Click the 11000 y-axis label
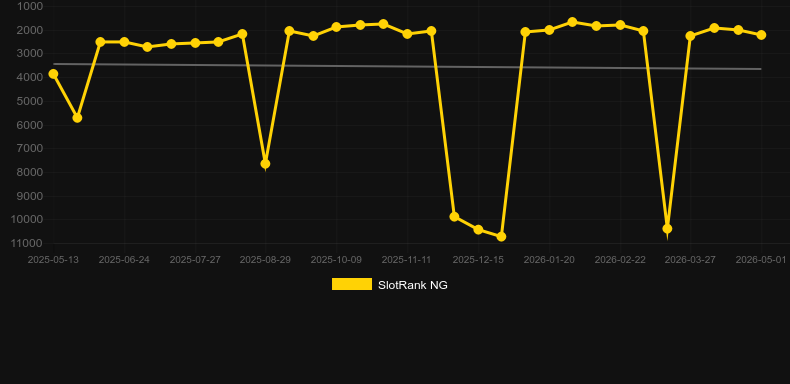 27,243
